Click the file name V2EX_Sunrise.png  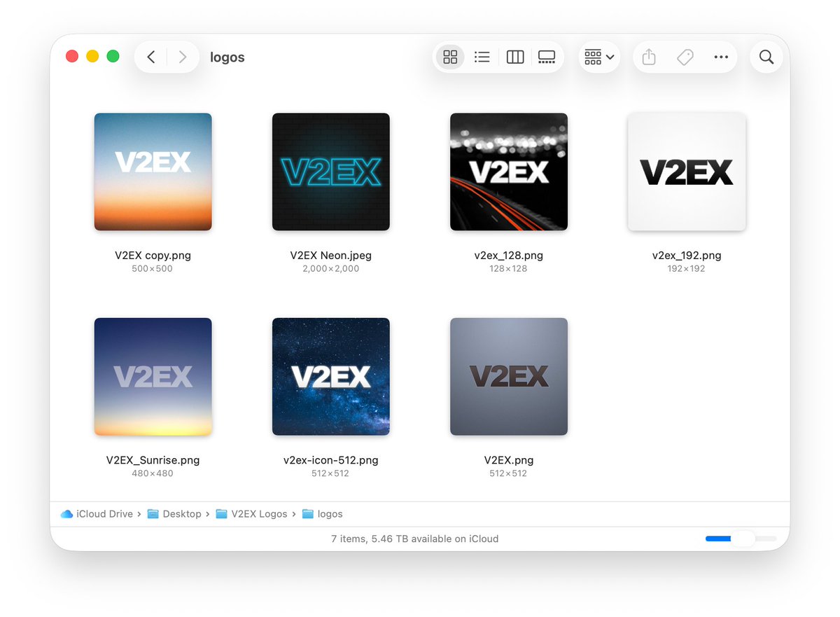pos(153,460)
